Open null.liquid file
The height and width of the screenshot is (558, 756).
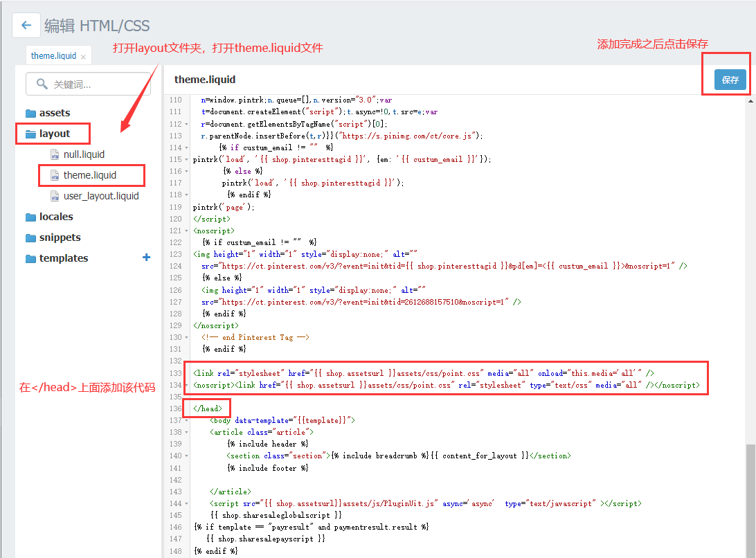tap(84, 154)
